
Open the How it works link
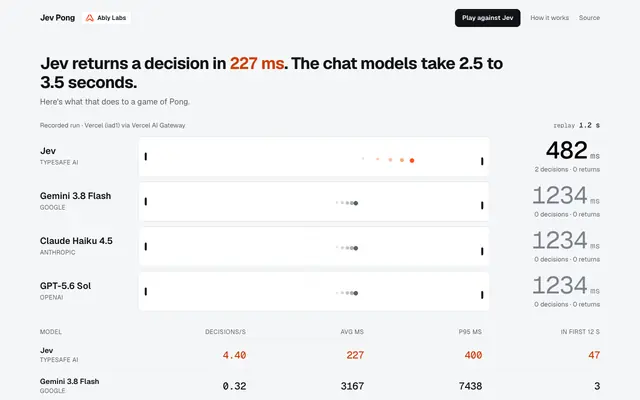(x=549, y=18)
